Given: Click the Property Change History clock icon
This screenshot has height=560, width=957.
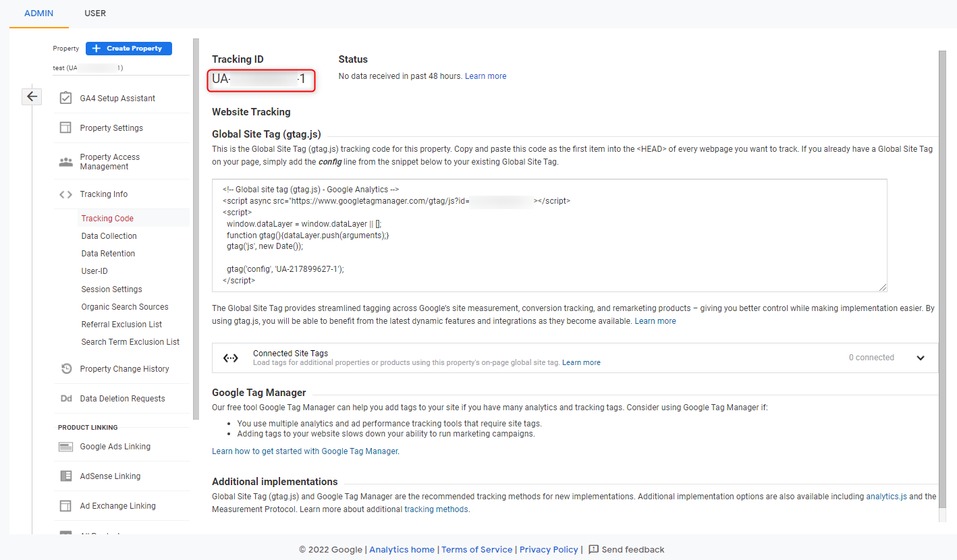Looking at the screenshot, I should (x=65, y=368).
